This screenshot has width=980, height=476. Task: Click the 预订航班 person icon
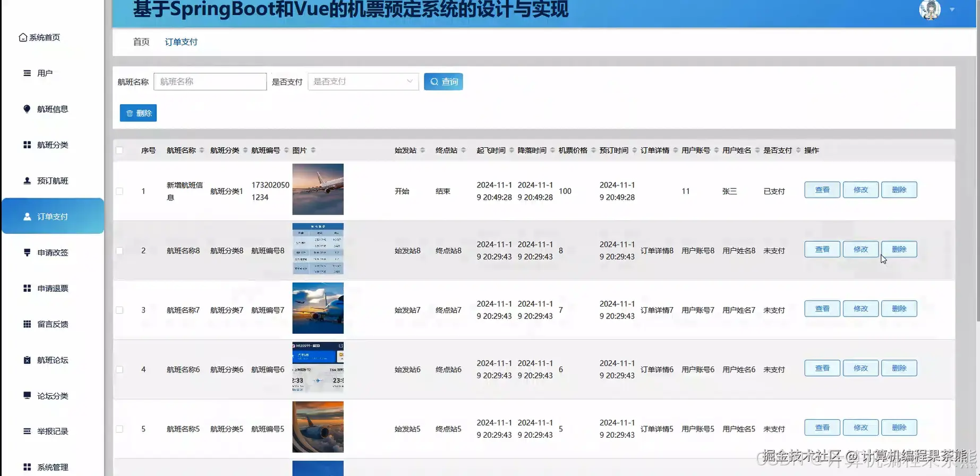coord(27,181)
